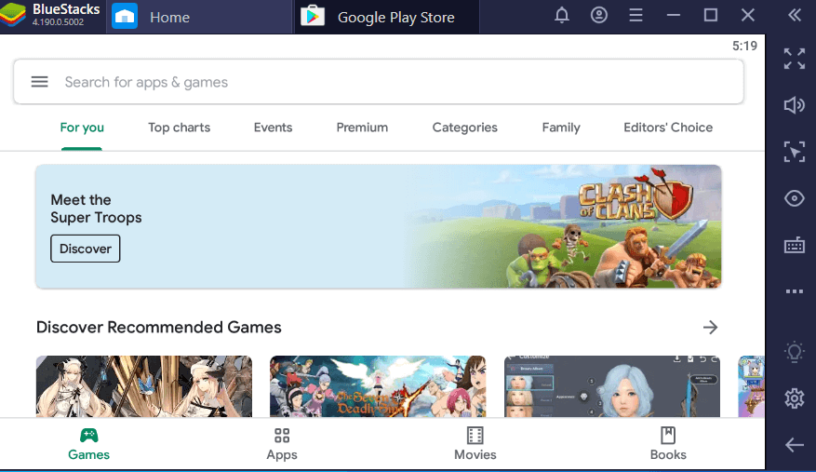
Task: Click the Meet the Super Troops text
Action: coord(96,209)
